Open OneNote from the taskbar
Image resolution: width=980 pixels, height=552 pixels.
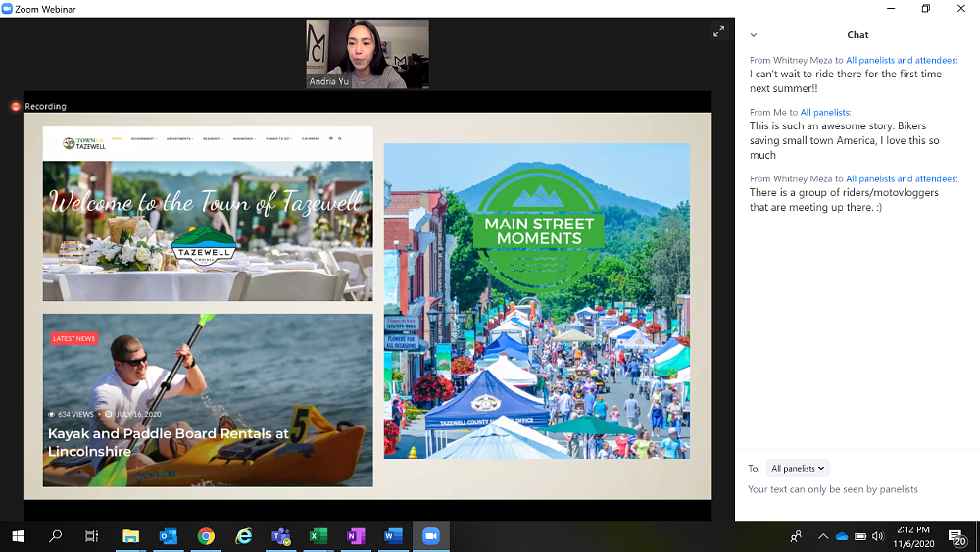click(355, 536)
